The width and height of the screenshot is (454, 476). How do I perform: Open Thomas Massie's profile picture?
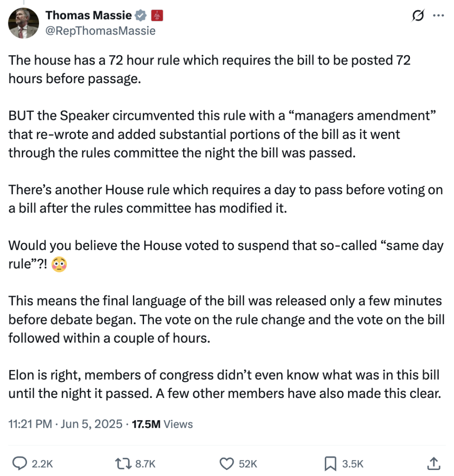pyautogui.click(x=23, y=23)
